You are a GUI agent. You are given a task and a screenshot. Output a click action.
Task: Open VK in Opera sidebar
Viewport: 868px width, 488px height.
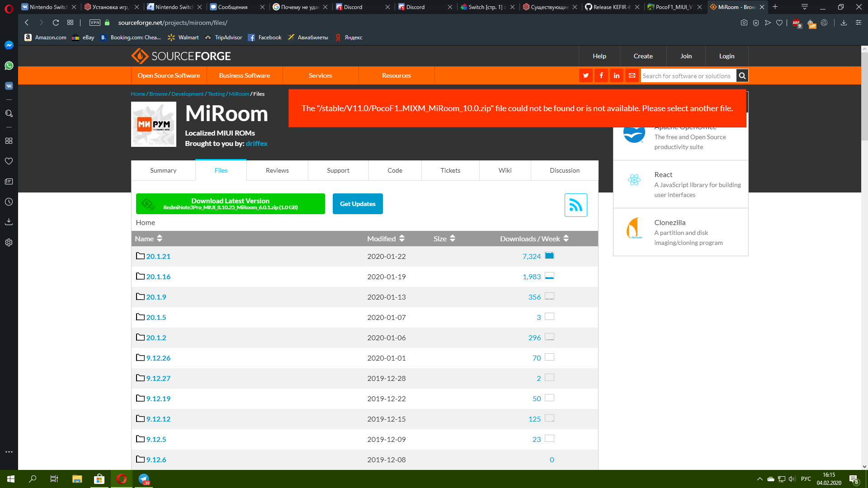click(x=9, y=86)
